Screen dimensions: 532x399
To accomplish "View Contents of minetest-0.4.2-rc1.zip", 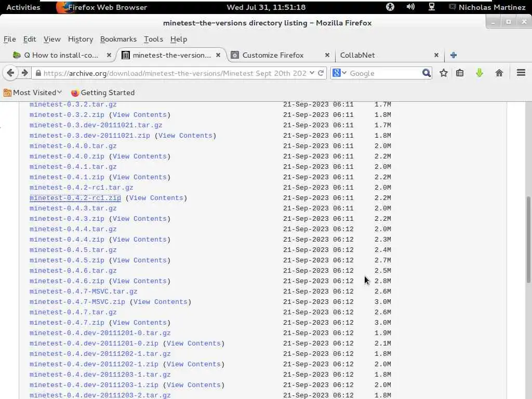I will [x=156, y=198].
